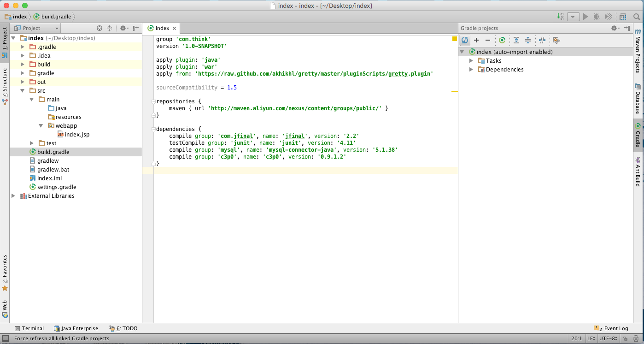Viewport: 644px width, 344px height.
Task: Open the Project view selector dropdown
Action: (x=37, y=28)
